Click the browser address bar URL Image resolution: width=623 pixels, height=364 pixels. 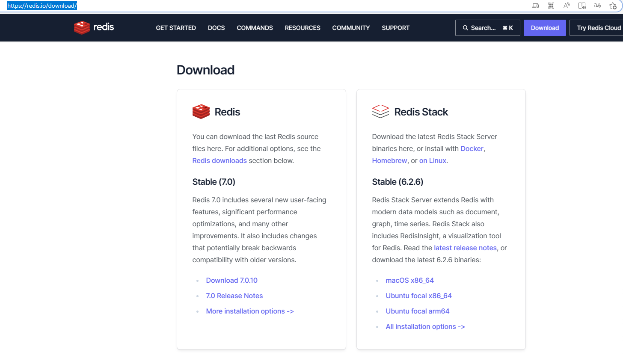(42, 6)
